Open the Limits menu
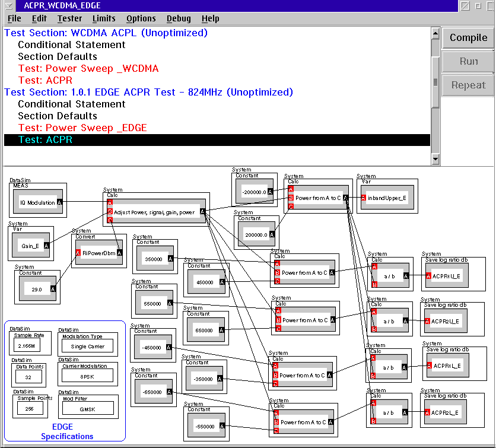Viewport: 496px width, 448px height. click(104, 18)
